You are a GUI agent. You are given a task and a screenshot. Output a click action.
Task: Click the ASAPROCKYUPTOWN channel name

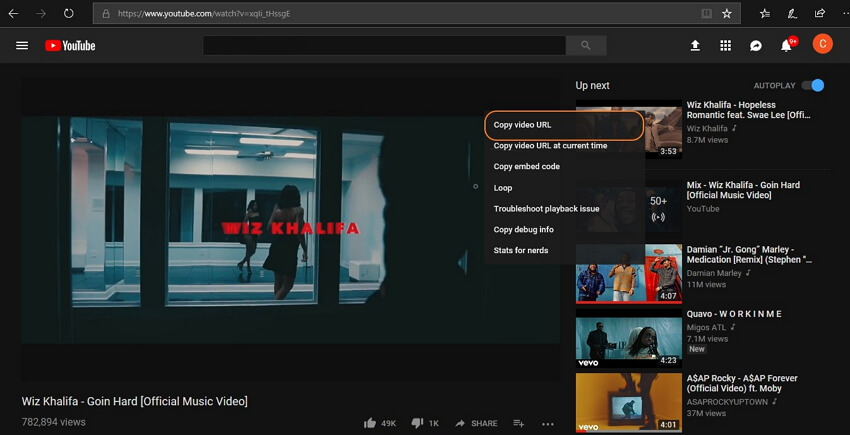click(x=727, y=402)
